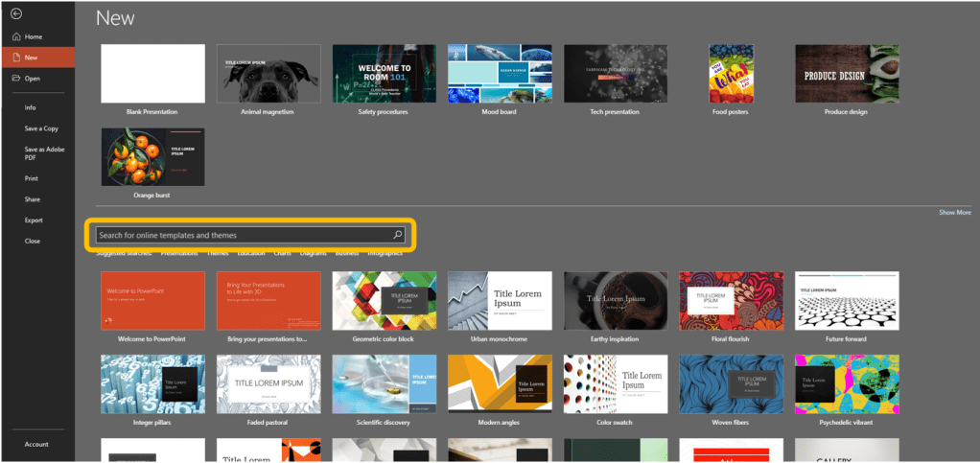
Task: Search suggested term Diagrams
Action: coord(314,254)
